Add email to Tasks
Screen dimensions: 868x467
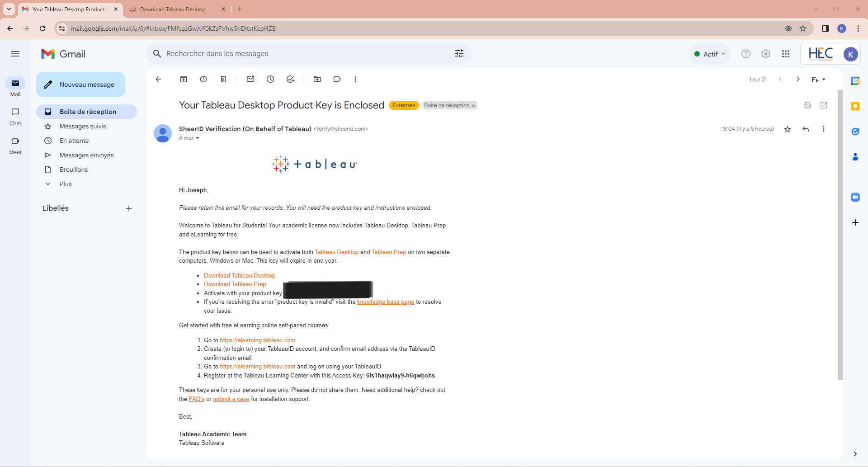click(x=290, y=79)
